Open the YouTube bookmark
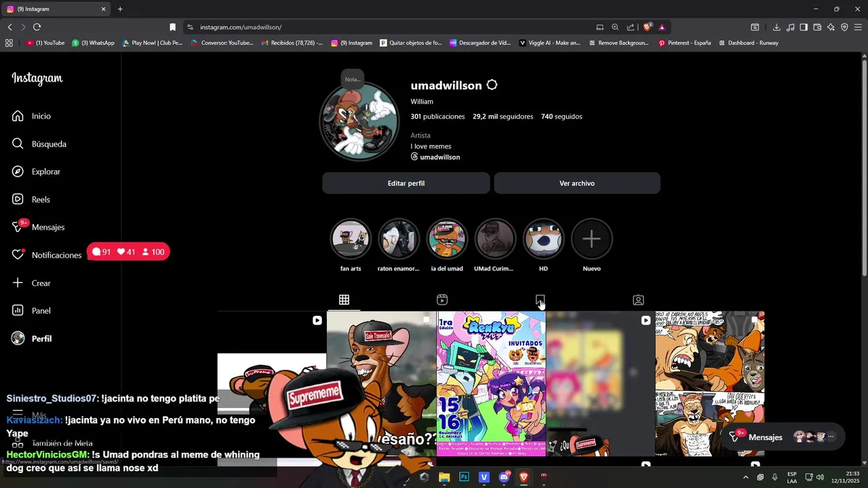The height and width of the screenshot is (488, 868). 45,43
